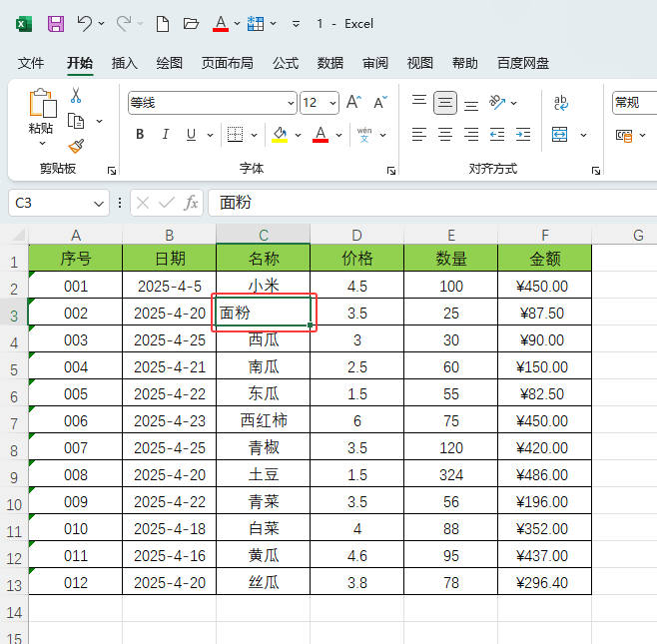Click the Redo arrow icon
657x644 pixels.
(124, 24)
